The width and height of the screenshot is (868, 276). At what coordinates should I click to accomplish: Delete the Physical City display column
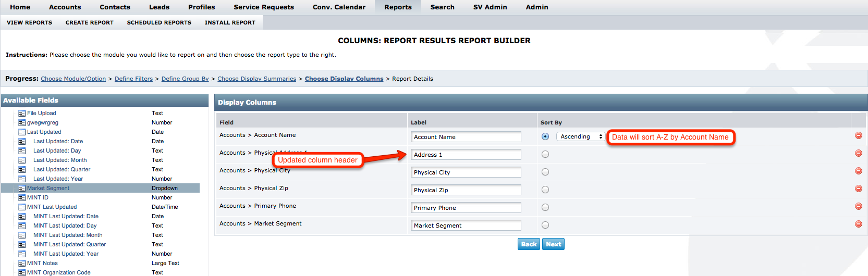click(x=858, y=171)
